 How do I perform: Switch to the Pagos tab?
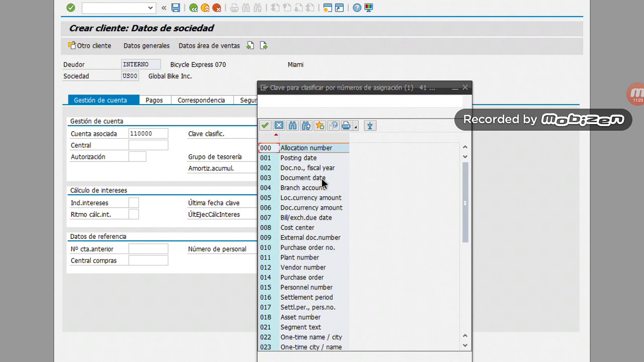click(x=154, y=100)
